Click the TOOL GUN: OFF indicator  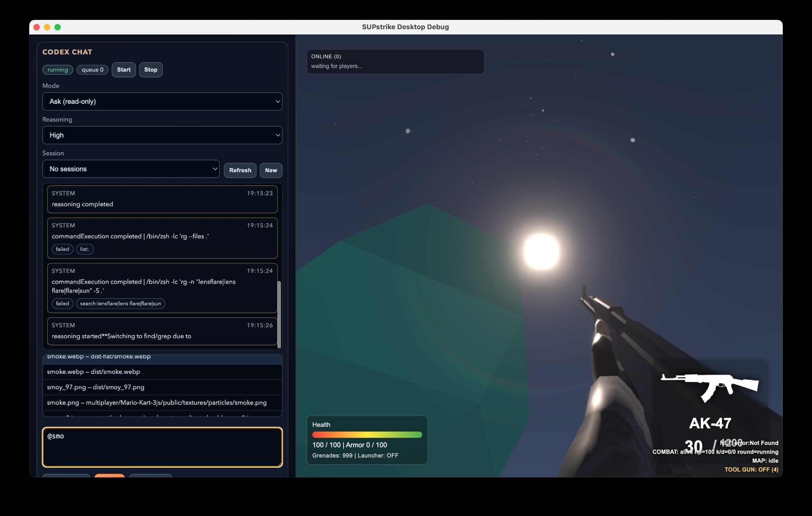point(751,470)
